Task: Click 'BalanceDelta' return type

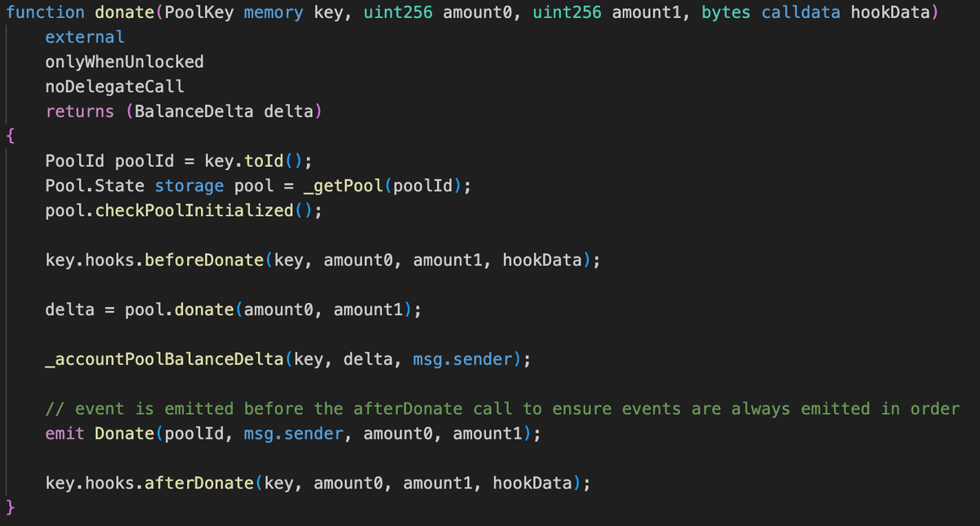Action: coord(194,111)
